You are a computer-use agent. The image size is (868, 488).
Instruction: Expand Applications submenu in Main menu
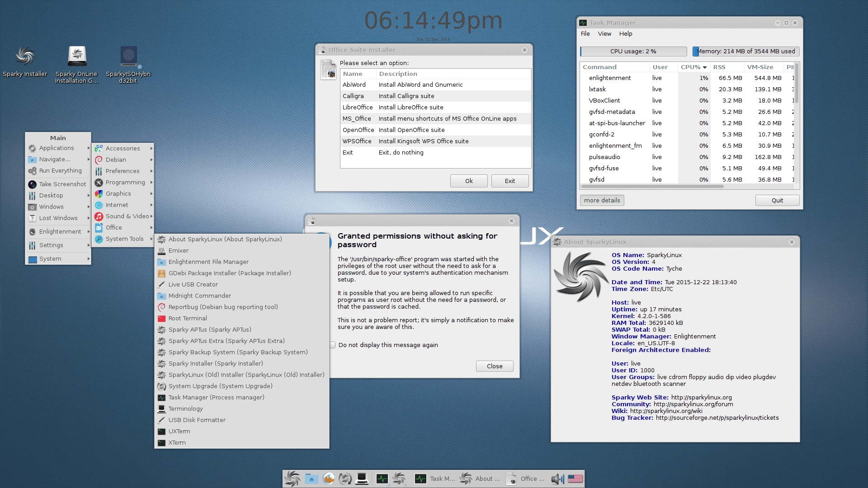click(58, 148)
